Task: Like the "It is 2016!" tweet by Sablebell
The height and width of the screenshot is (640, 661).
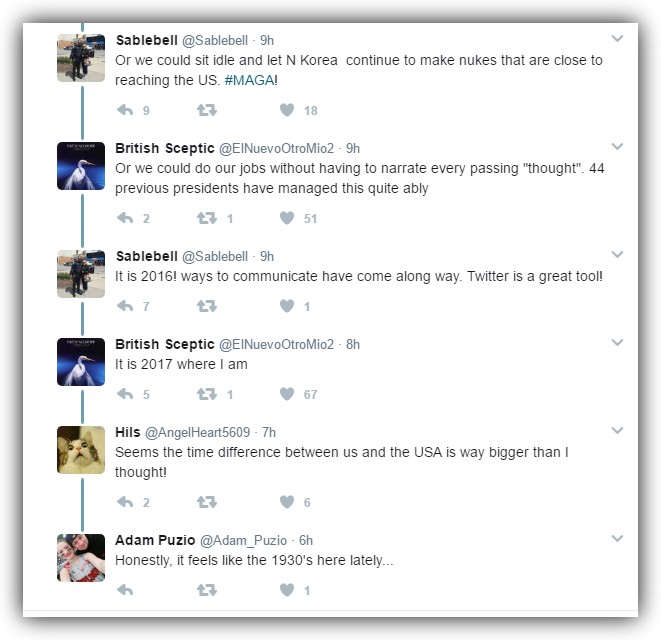Action: point(287,306)
